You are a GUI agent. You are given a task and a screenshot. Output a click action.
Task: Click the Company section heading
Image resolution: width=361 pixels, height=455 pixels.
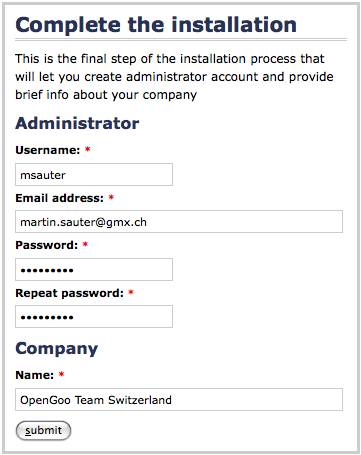57,349
